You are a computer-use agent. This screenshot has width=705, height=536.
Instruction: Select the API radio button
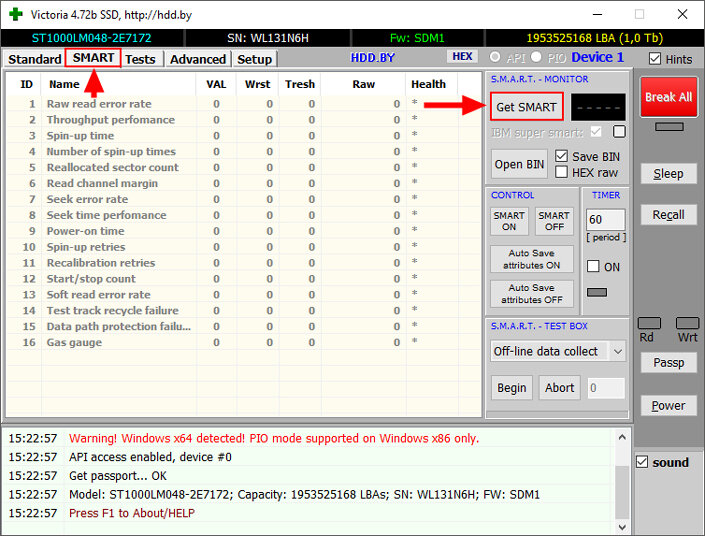(x=495, y=57)
